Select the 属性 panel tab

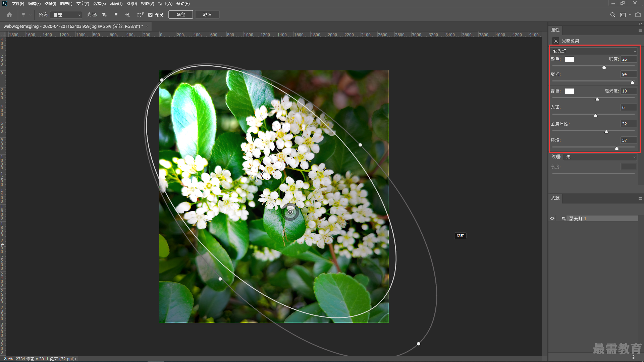point(555,30)
